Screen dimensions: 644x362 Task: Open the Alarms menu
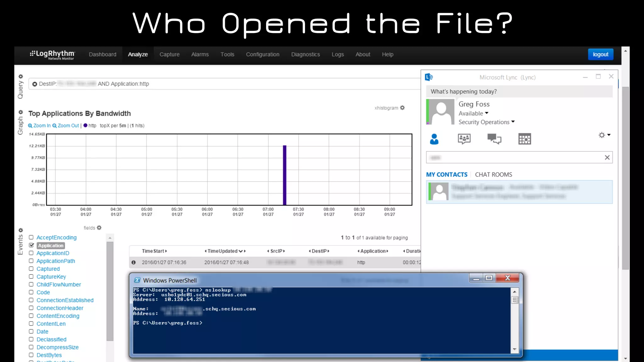[200, 54]
